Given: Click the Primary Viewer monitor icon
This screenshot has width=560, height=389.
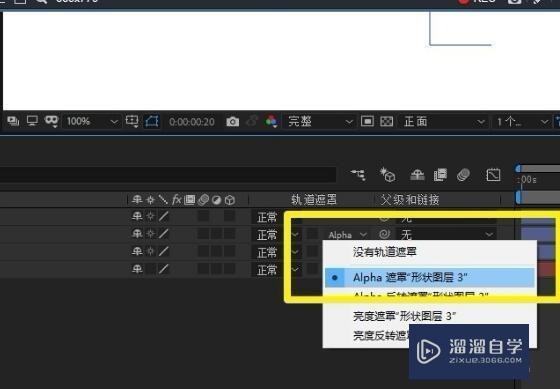Looking at the screenshot, I should pos(32,121).
